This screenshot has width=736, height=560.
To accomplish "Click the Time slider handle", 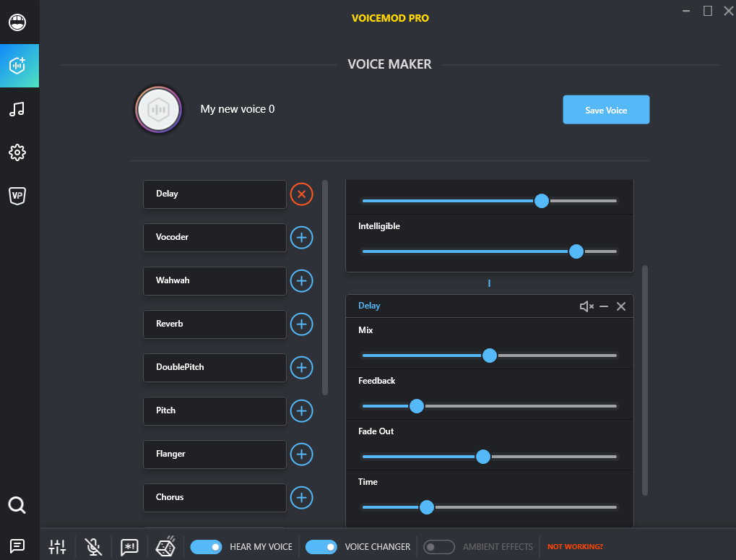I will click(x=427, y=507).
